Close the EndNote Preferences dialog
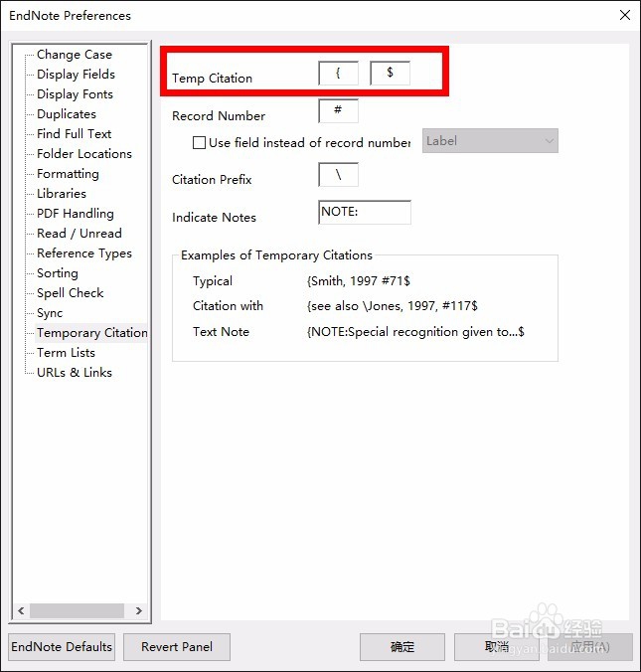The image size is (641, 672). [x=625, y=16]
